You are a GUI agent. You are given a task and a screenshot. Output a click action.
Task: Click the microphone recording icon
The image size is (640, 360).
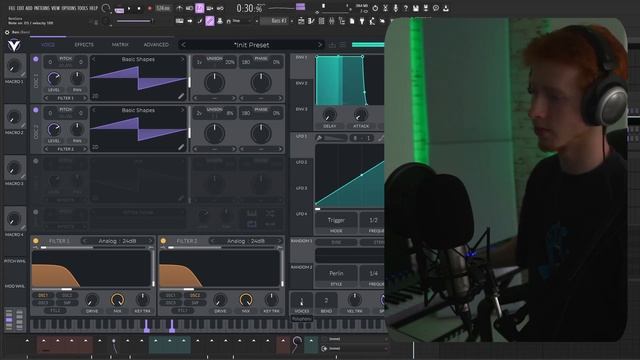pyautogui.click(x=395, y=8)
